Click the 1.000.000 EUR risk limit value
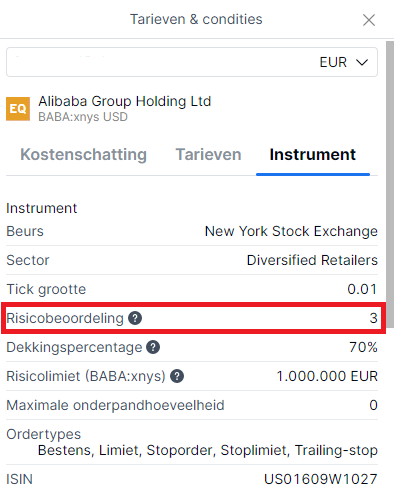 pyautogui.click(x=327, y=376)
